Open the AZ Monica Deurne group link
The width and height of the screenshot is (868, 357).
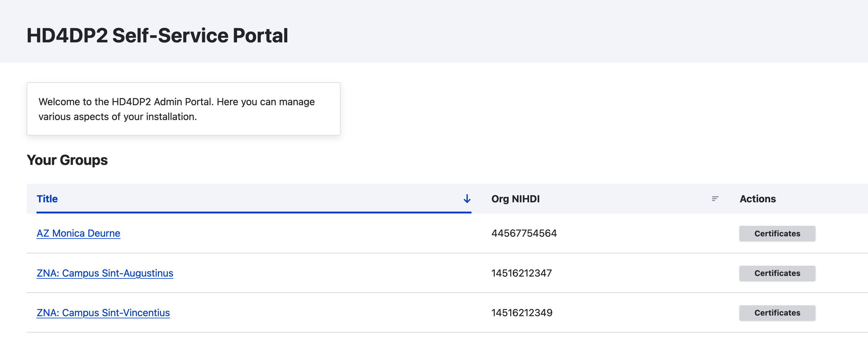coord(78,233)
